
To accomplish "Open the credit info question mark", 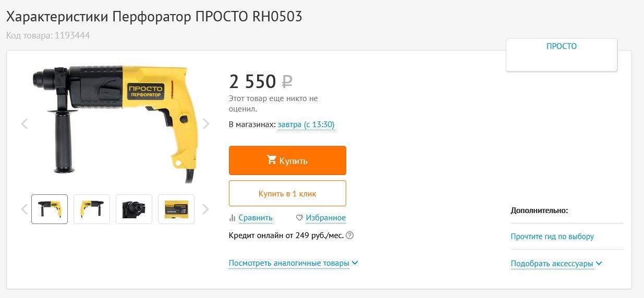I will (x=350, y=235).
